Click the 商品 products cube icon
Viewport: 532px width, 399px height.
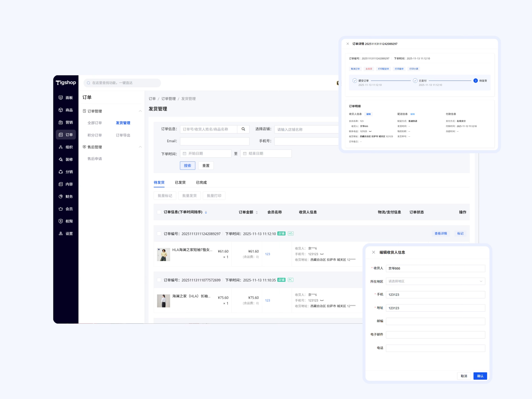(61, 110)
